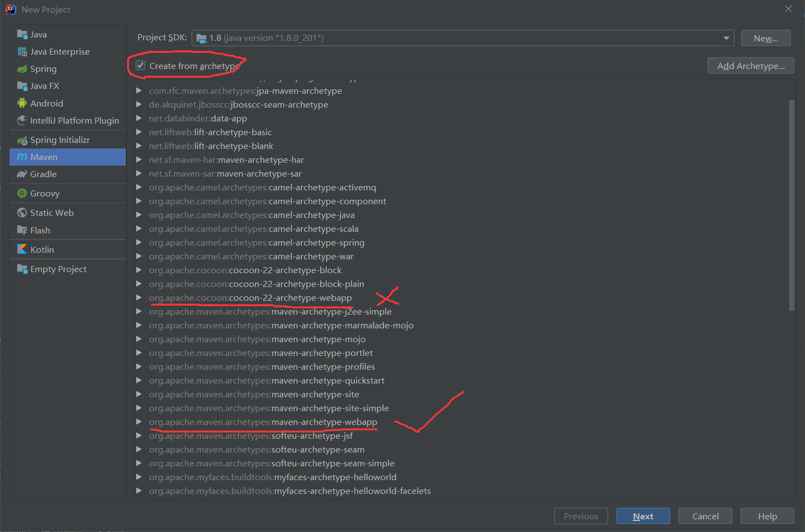The width and height of the screenshot is (805, 532).
Task: Select maven-archetype-marmalade-mojo row
Action: click(x=461, y=325)
